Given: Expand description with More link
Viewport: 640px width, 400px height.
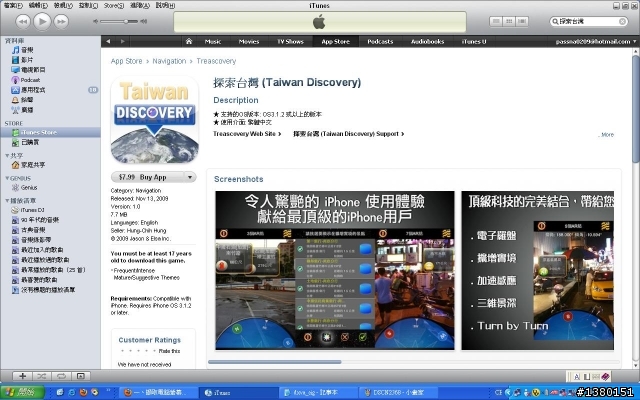Looking at the screenshot, I should 607,135.
